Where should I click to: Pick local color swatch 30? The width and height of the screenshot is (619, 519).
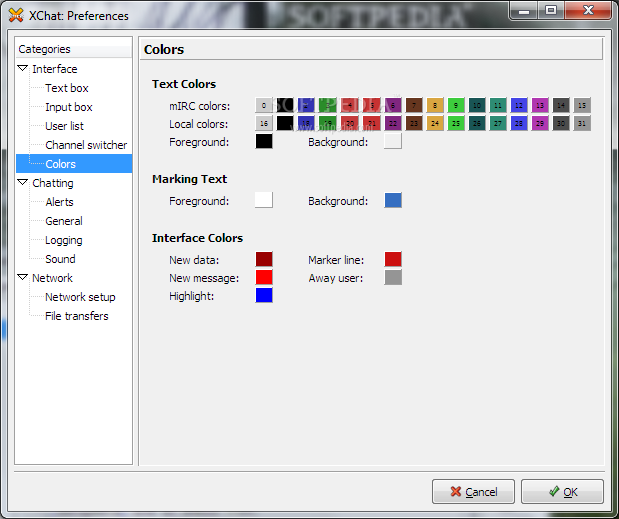point(561,123)
